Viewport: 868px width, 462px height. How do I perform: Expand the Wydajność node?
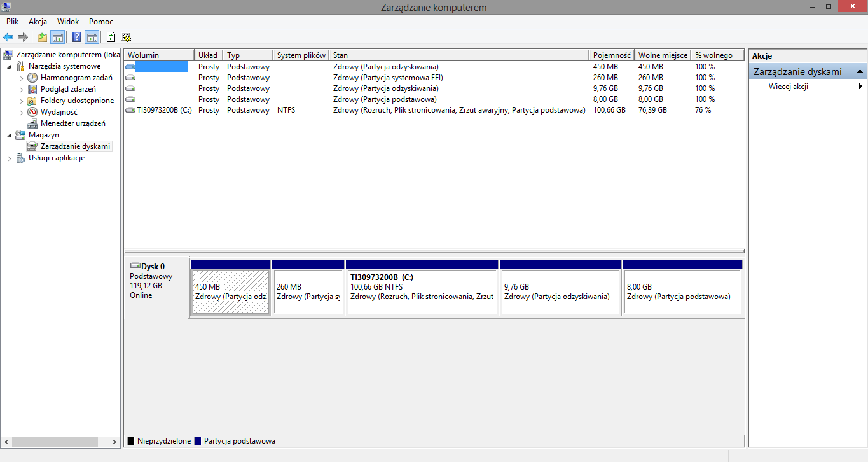coord(21,112)
